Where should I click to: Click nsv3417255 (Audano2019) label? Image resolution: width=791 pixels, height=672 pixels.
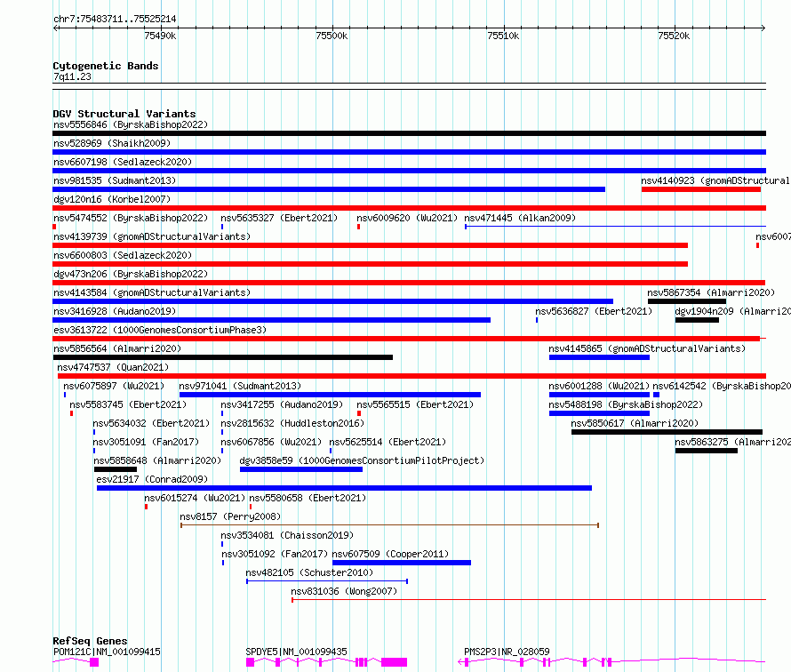coord(282,404)
